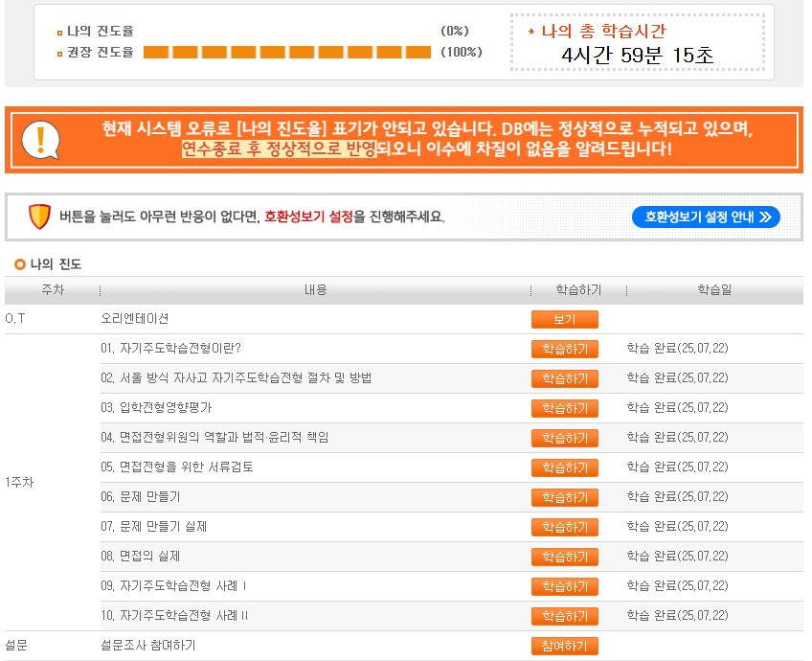The image size is (812, 661).
Task: Click the shield icon in compatibility notice
Action: (x=39, y=217)
